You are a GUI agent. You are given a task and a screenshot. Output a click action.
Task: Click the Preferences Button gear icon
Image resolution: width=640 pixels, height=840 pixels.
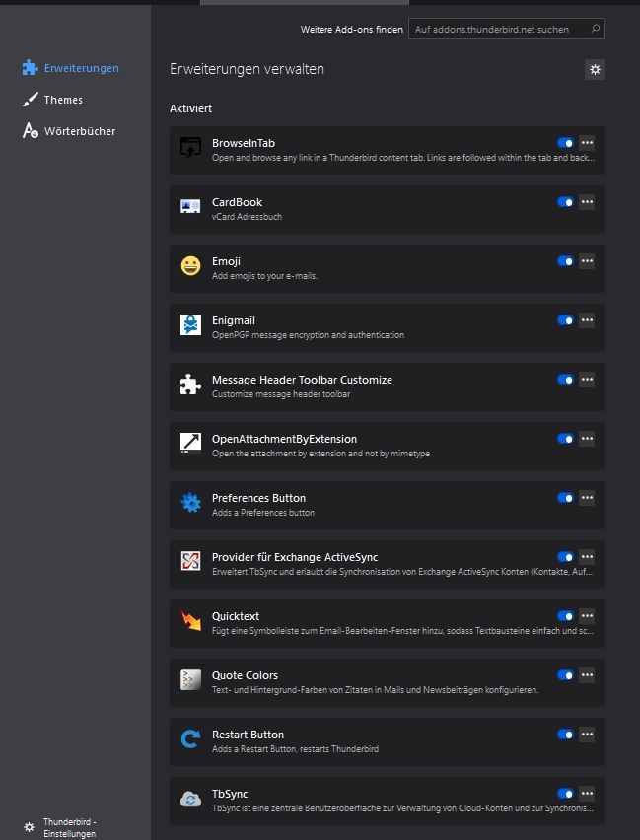pos(190,503)
